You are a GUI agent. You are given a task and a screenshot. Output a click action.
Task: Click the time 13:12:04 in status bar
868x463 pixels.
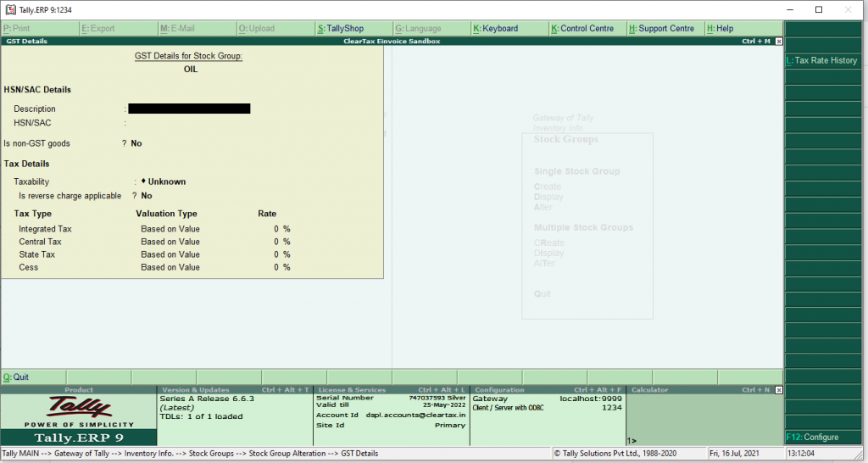coord(801,453)
